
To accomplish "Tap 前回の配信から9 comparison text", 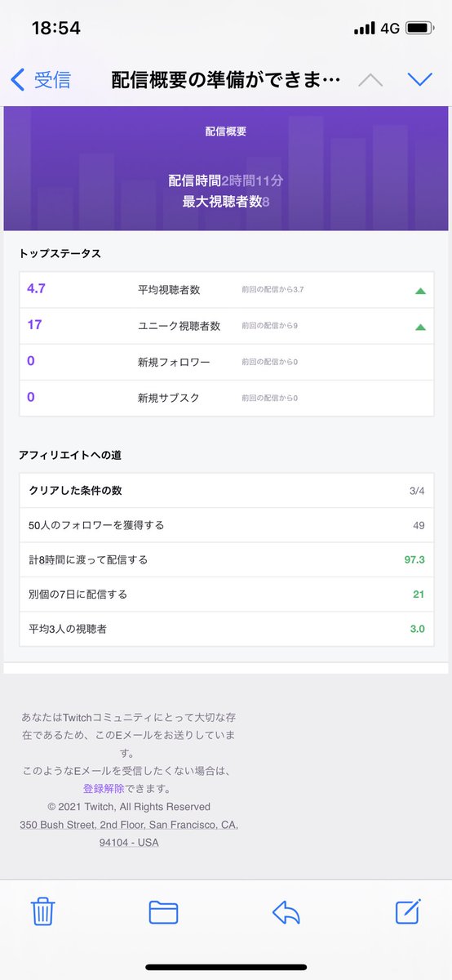I will point(269,326).
